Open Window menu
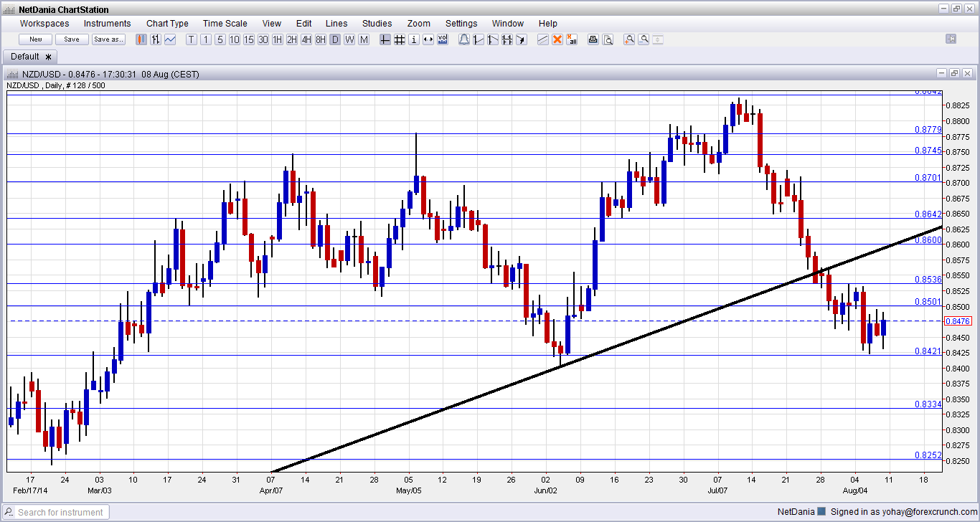The height and width of the screenshot is (522, 980). coord(507,24)
